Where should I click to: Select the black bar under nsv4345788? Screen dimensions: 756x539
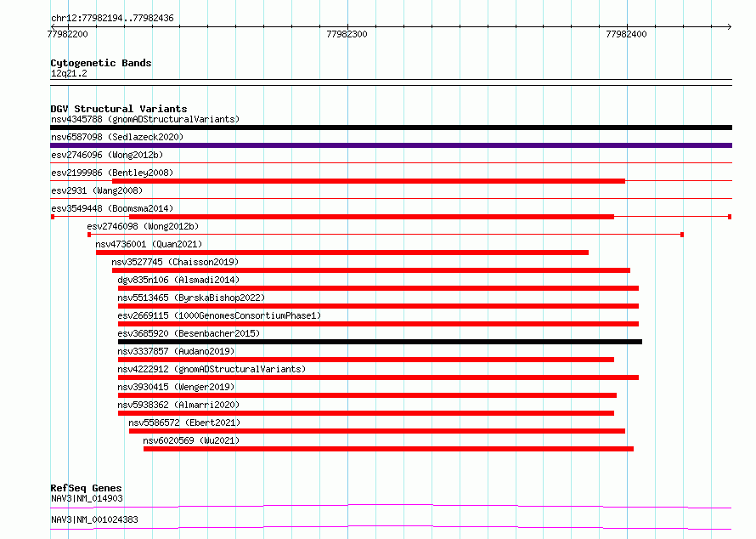pos(391,128)
